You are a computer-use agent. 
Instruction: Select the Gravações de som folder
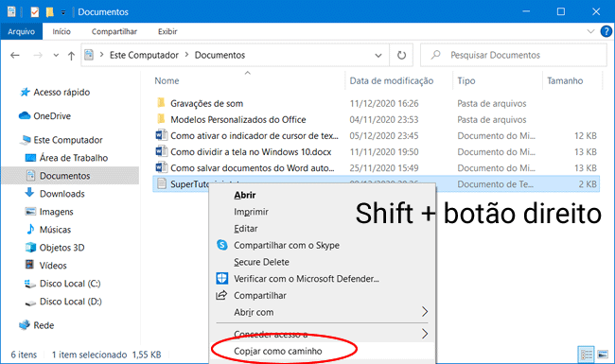[x=206, y=103]
